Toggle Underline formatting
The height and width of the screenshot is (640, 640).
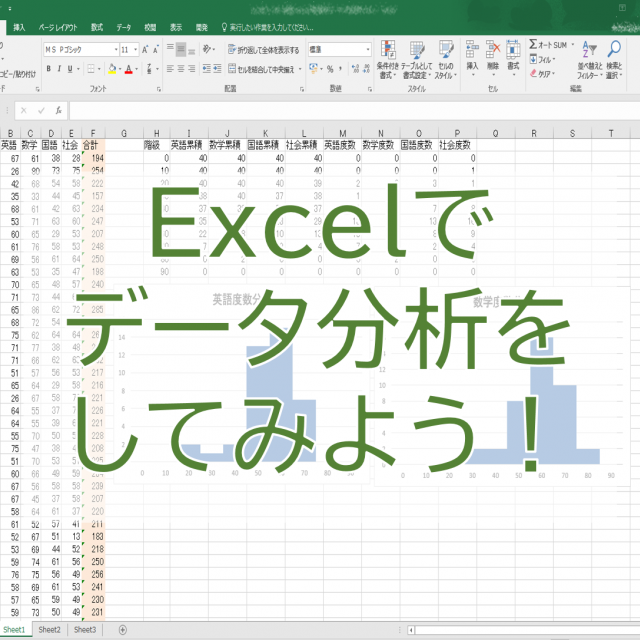(70, 69)
